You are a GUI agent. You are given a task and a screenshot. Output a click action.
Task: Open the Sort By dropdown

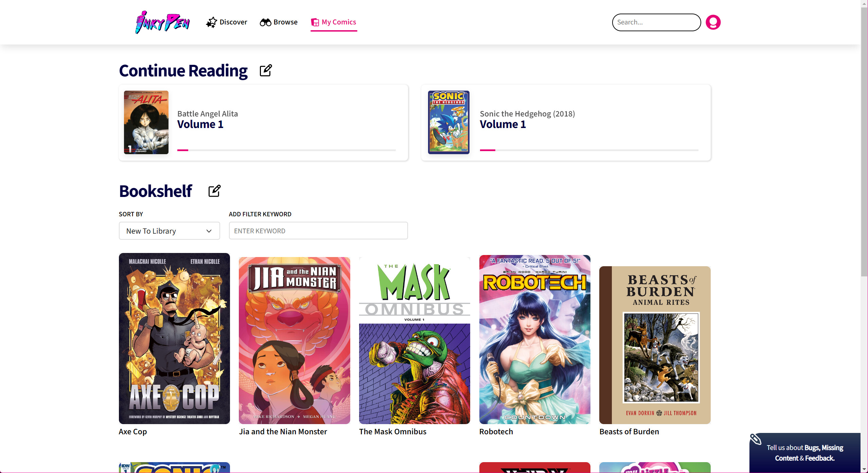169,231
